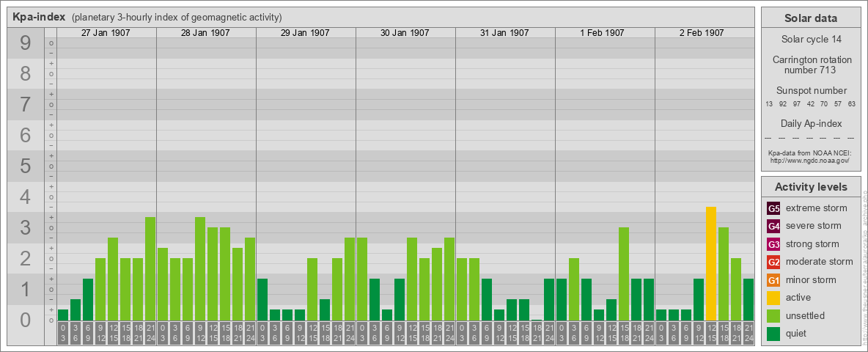Click the 'Solar data' panel heading
The height and width of the screenshot is (352, 868).
811,18
